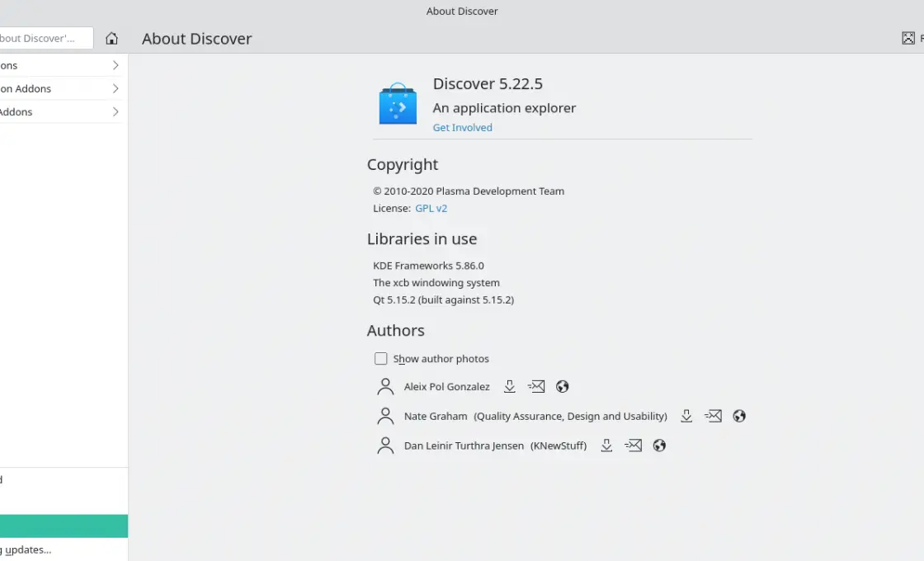Go to the Home page icon
924x561 pixels.
[111, 38]
